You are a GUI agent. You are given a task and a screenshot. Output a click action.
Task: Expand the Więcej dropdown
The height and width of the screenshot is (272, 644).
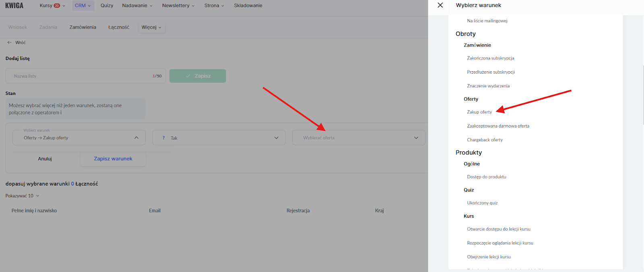pyautogui.click(x=151, y=27)
